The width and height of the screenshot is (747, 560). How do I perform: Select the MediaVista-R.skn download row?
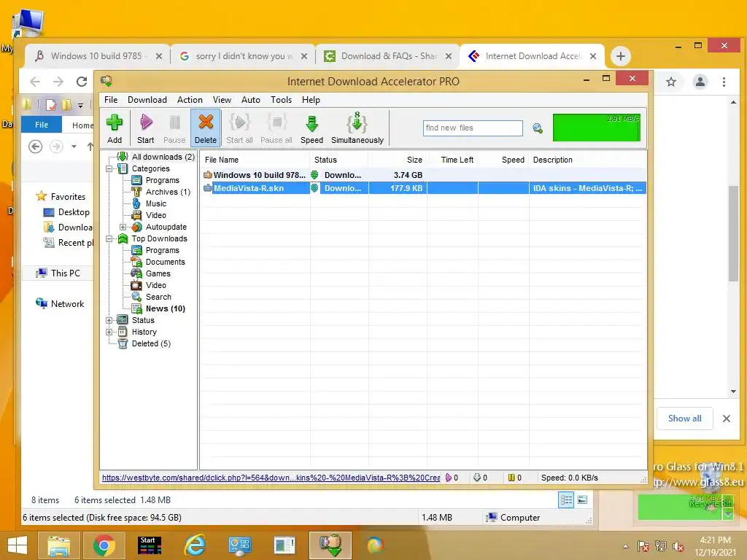(423, 188)
